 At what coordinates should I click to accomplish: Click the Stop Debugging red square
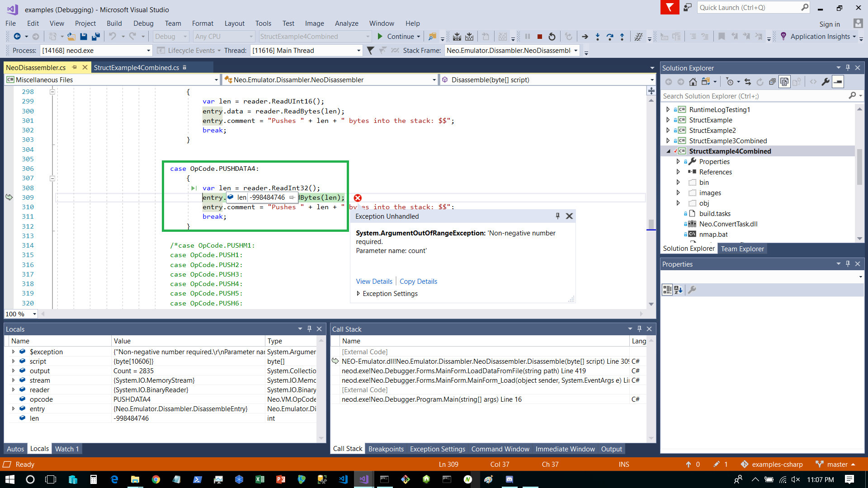[540, 37]
